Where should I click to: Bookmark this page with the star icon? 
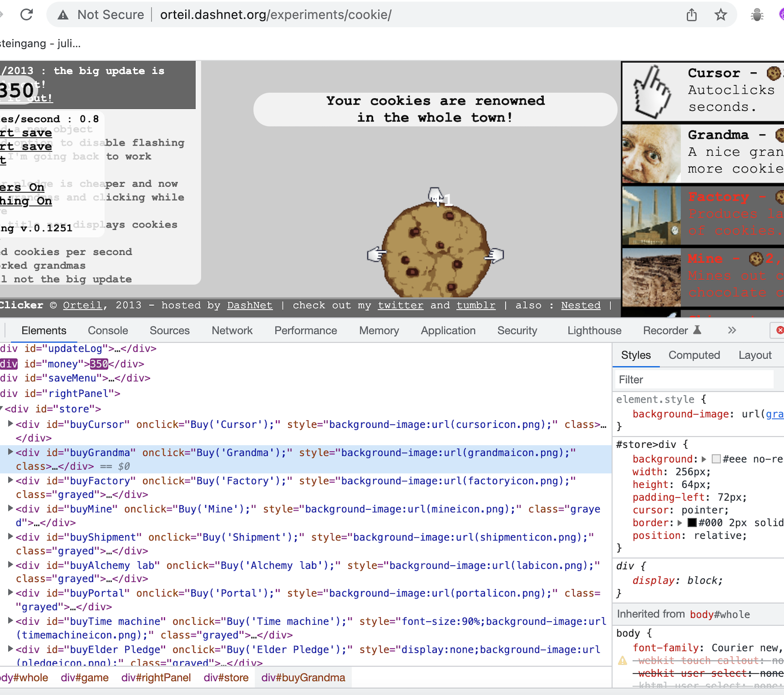(720, 15)
